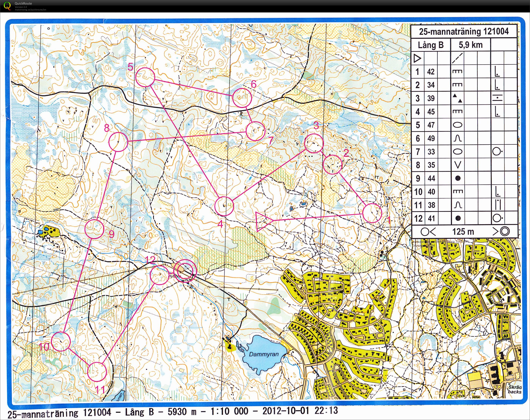Click control circle 2 on the map
Image resolution: width=530 pixels, height=420 pixels.
pyautogui.click(x=333, y=165)
